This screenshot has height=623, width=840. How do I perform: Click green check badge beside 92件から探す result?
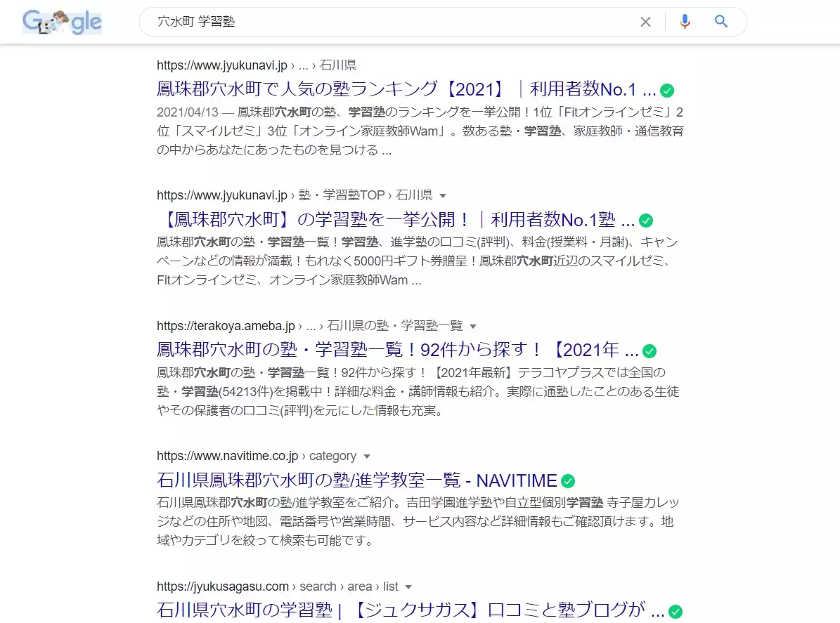click(x=650, y=351)
